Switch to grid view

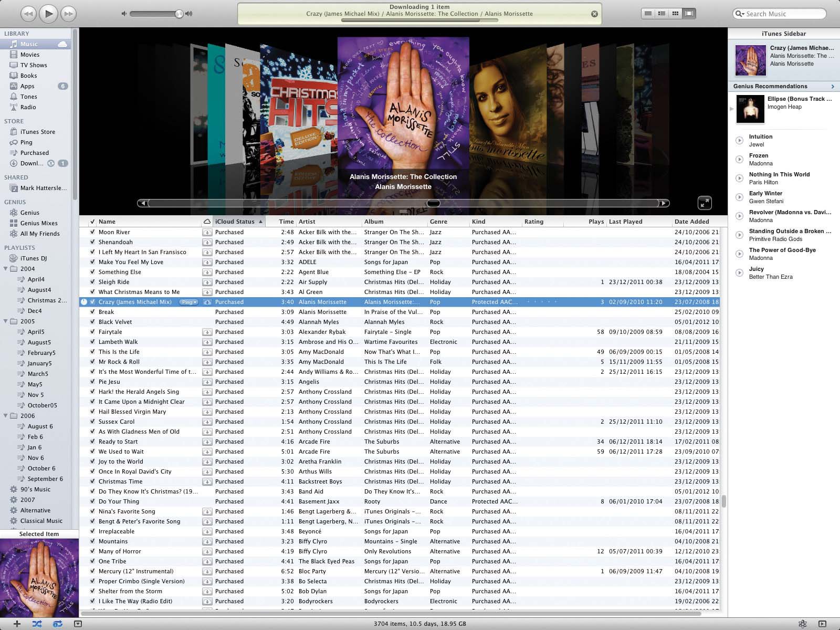[676, 14]
